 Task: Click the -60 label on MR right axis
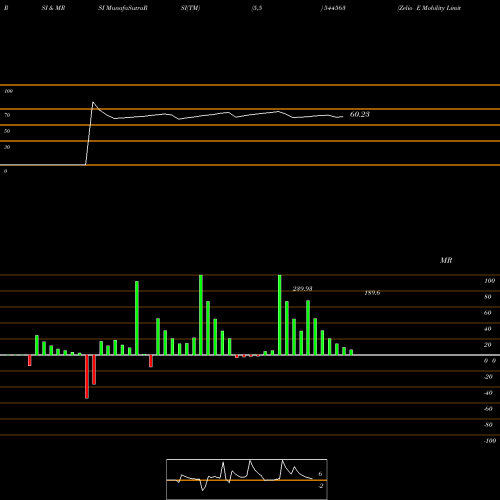pos(488,409)
